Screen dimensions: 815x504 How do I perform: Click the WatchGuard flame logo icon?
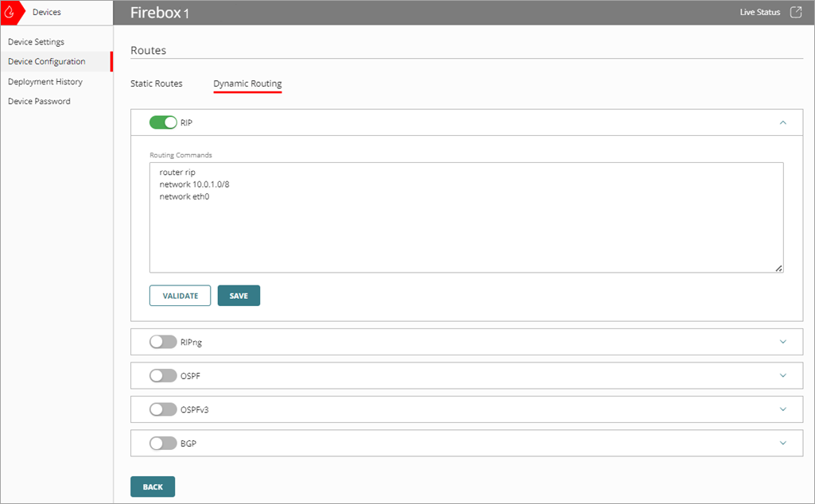coord(10,12)
